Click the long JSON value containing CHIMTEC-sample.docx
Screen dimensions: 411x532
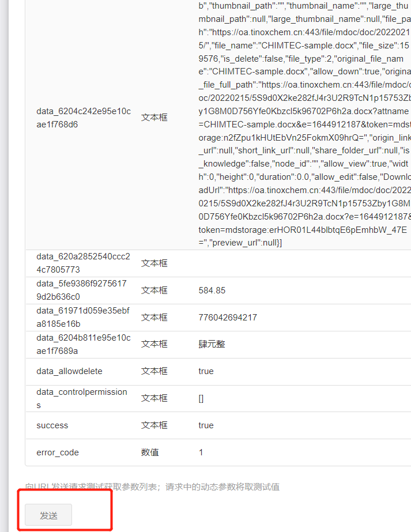coord(304,124)
